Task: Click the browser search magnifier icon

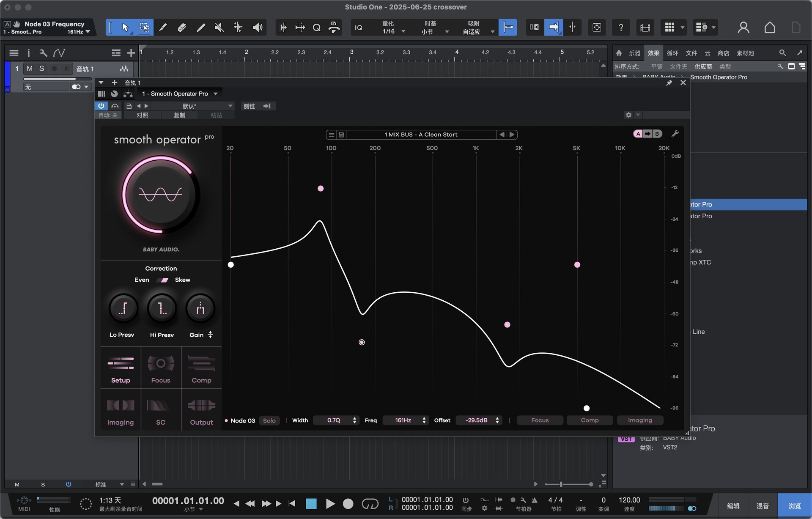Action: point(782,53)
